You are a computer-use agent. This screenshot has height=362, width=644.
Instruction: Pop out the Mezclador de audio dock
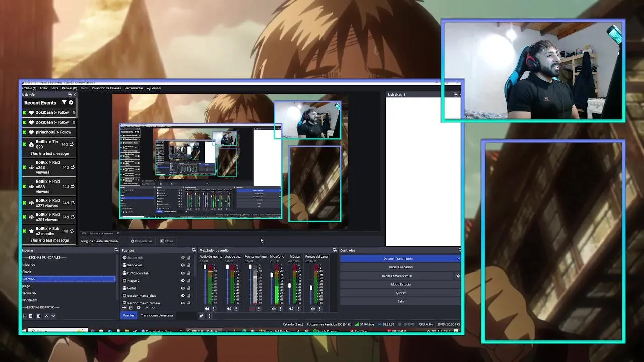[335, 250]
